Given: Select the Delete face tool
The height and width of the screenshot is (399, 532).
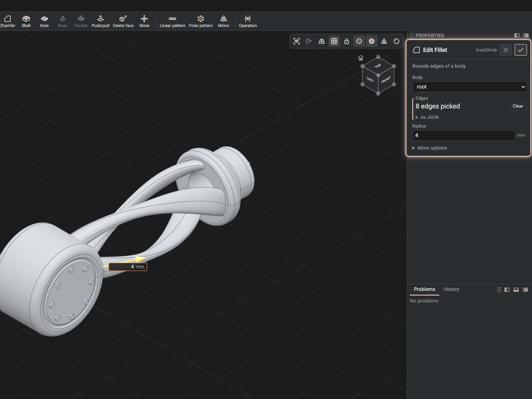Looking at the screenshot, I should coord(123,21).
